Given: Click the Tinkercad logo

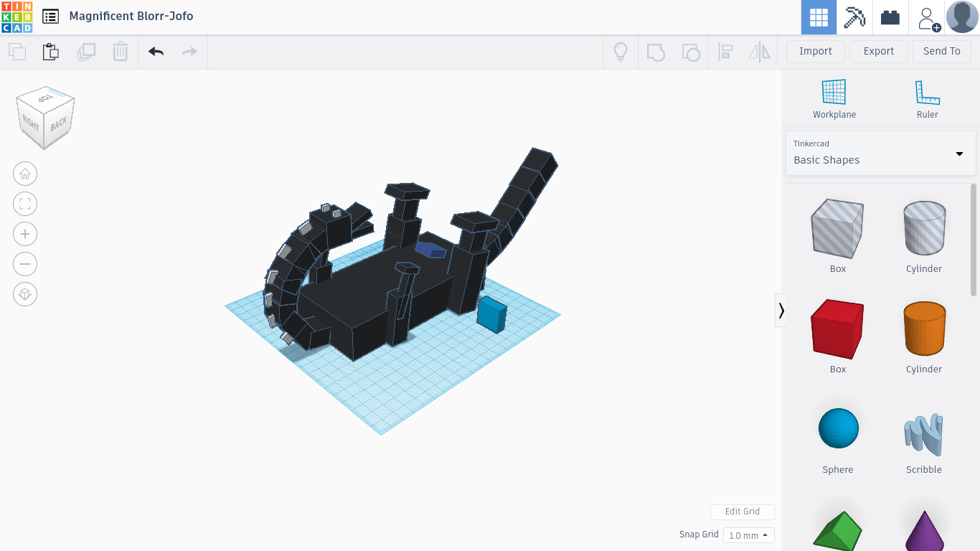Looking at the screenshot, I should [x=17, y=17].
